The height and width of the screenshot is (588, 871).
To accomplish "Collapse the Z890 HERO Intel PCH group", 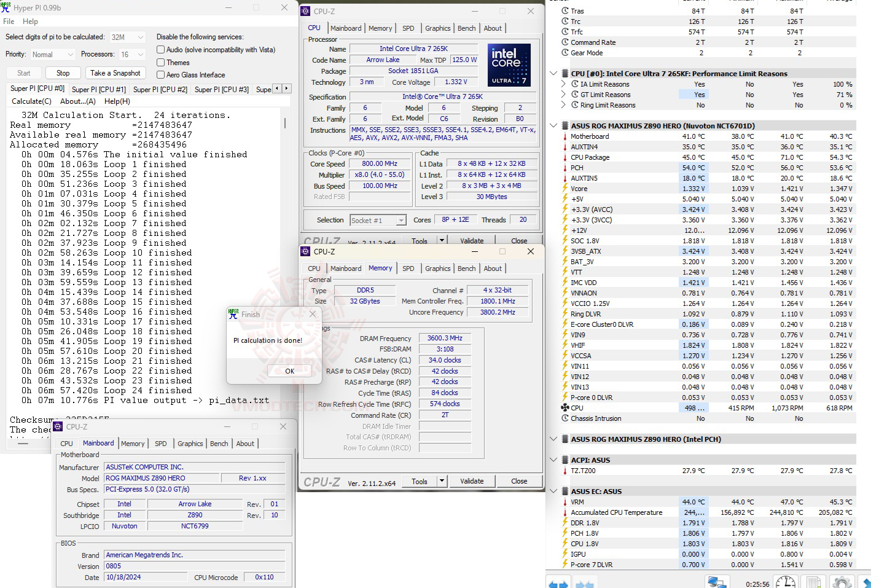I will pos(553,439).
